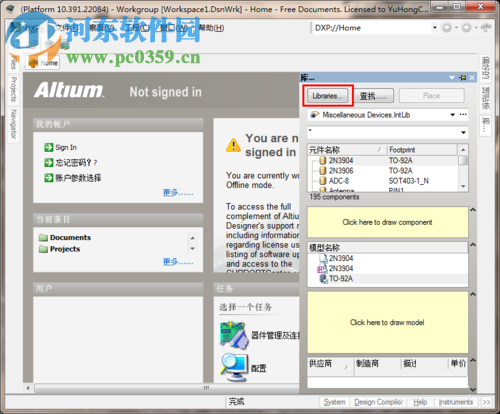This screenshot has height=414, width=500.
Task: Click the 忘记密码 link
Action: click(76, 163)
